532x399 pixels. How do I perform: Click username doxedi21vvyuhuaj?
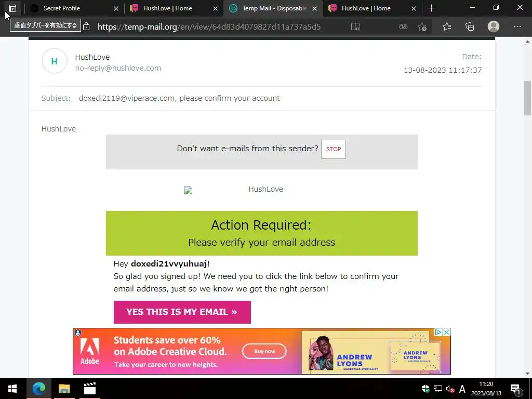tap(169, 263)
